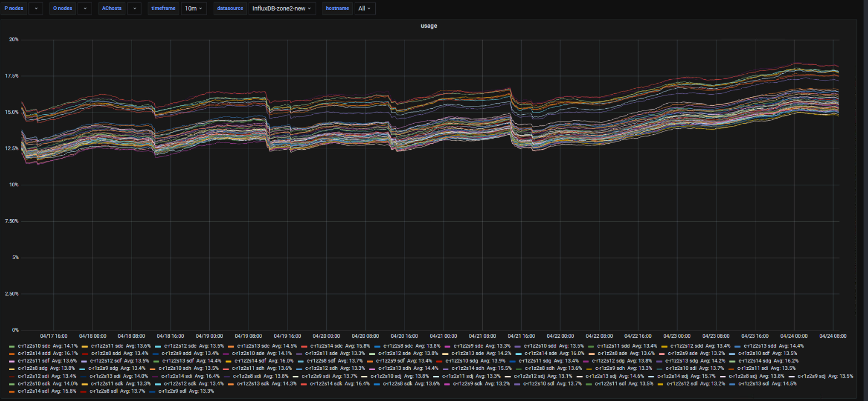Click orange line icon beside c-r1z2s14 sdl
This screenshot has width=868, height=401.
(x=12, y=391)
